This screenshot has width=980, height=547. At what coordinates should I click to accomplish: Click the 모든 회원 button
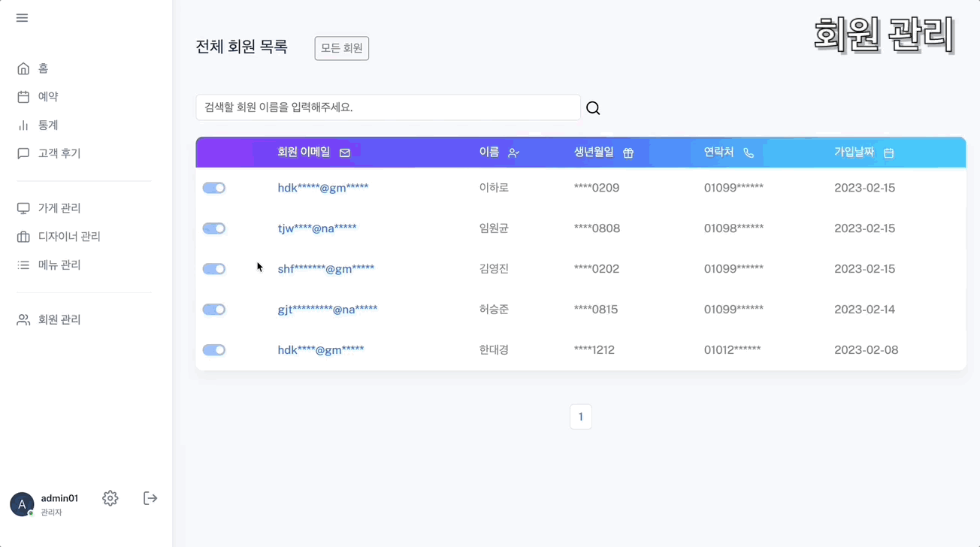click(342, 48)
